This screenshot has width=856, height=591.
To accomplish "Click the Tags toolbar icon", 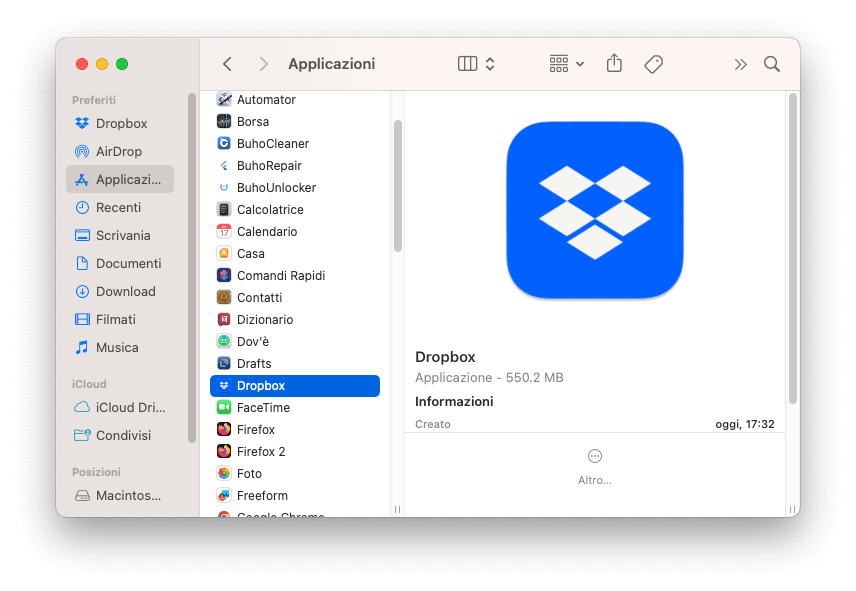I will (653, 64).
